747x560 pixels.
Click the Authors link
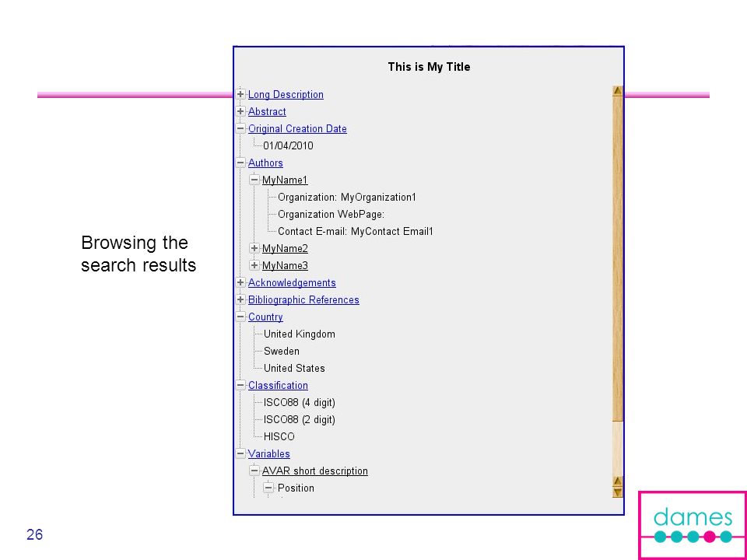pos(265,163)
